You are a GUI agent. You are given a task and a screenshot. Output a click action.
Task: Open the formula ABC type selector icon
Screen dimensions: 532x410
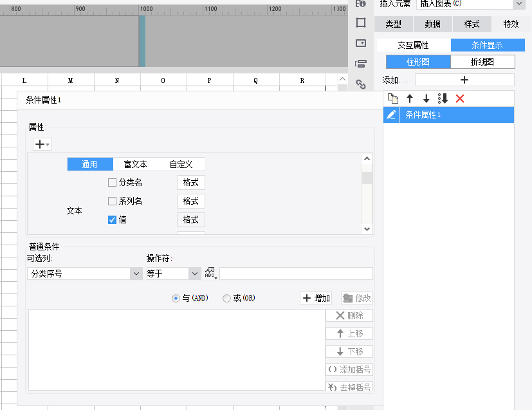[210, 273]
